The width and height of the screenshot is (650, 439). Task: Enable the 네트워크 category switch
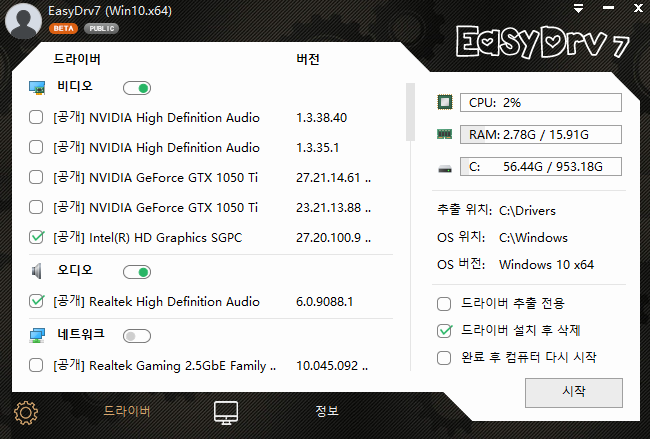pos(136,335)
